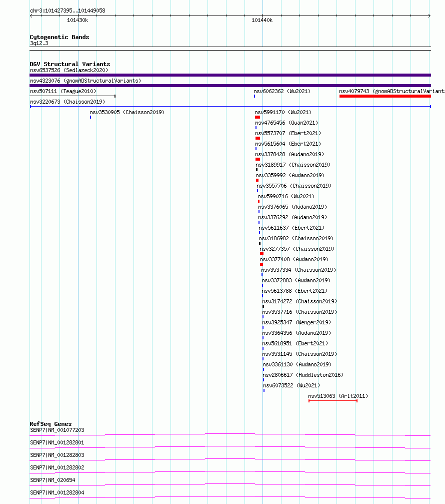Image resolution: width=445 pixels, height=504 pixels.
Task: Click SENP7|NM_001077203 gene label
Action: (57, 430)
